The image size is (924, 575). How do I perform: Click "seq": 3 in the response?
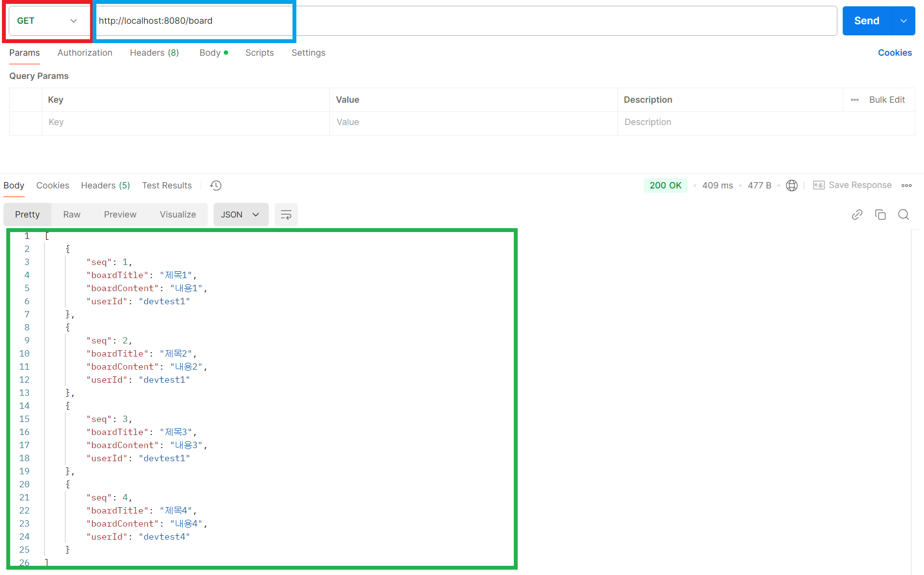pyautogui.click(x=109, y=419)
